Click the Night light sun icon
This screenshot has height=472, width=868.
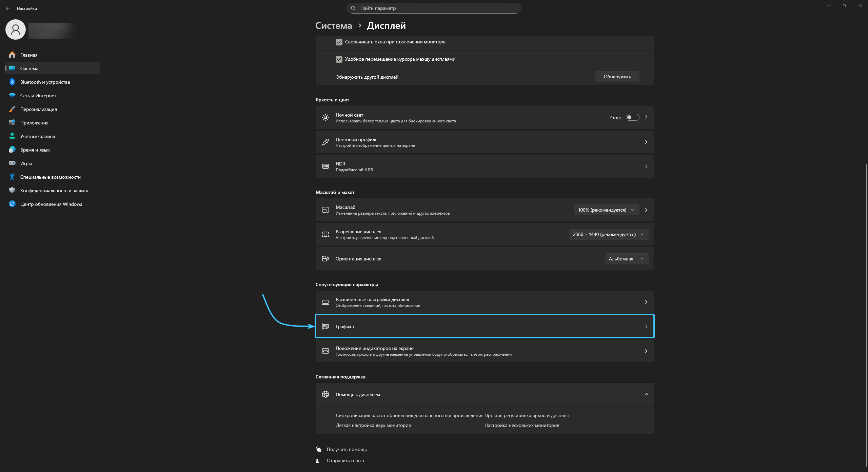point(325,118)
